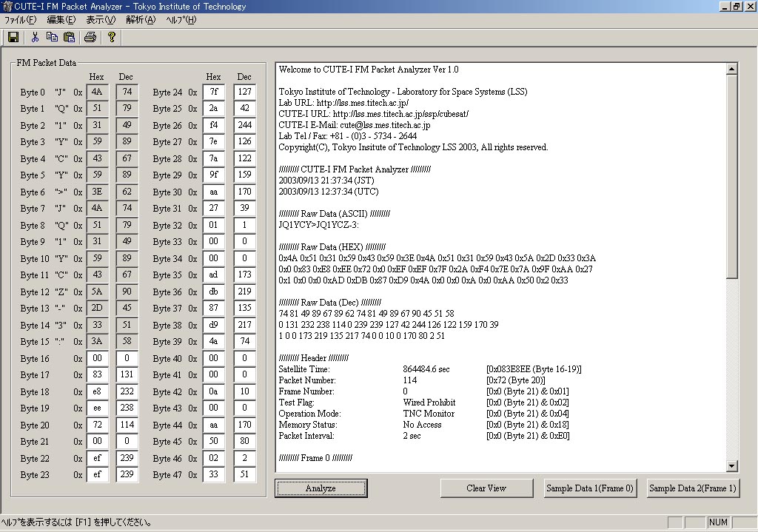Image resolution: width=758 pixels, height=532 pixels.
Task: Focus the Hex field for Byte 32
Action: click(x=214, y=226)
